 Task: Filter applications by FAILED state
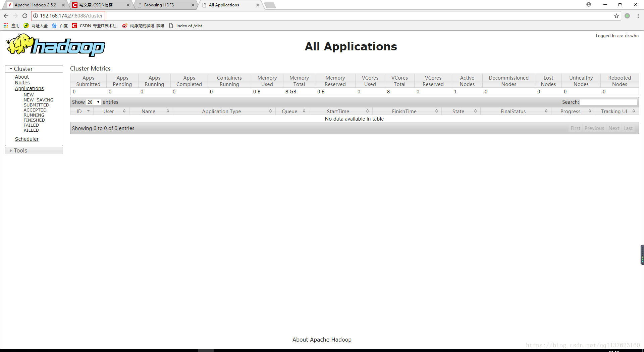[31, 125]
